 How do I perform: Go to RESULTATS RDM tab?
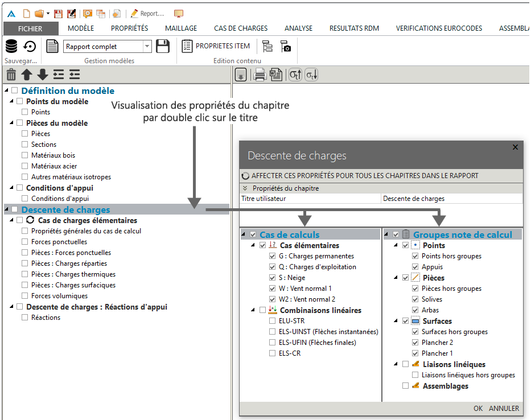(354, 28)
